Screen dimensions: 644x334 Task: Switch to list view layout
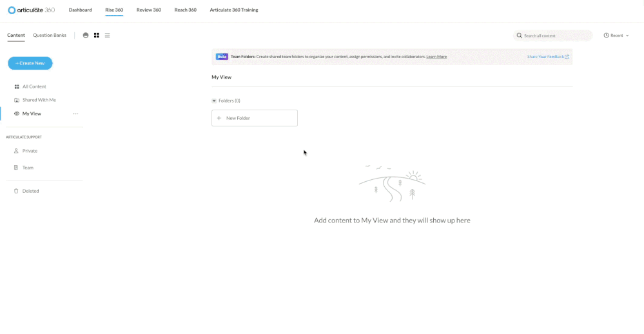click(x=107, y=35)
